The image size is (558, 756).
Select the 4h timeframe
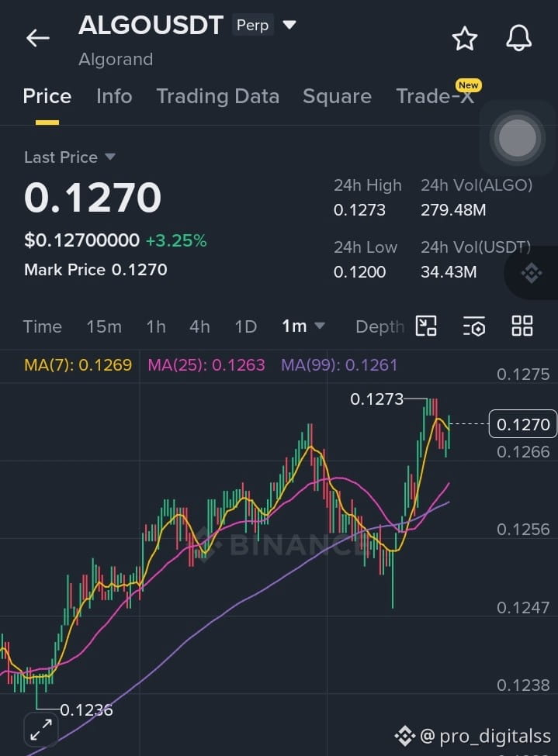tap(199, 326)
